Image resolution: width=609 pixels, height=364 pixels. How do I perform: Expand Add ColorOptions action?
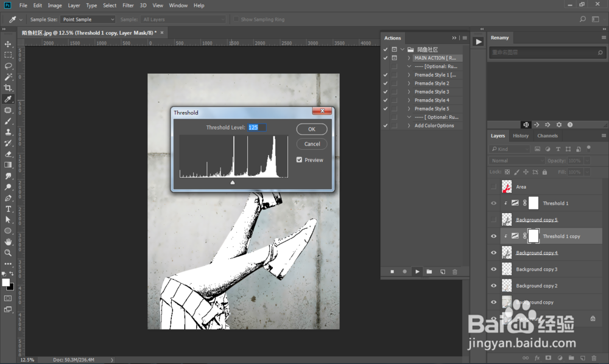(409, 125)
